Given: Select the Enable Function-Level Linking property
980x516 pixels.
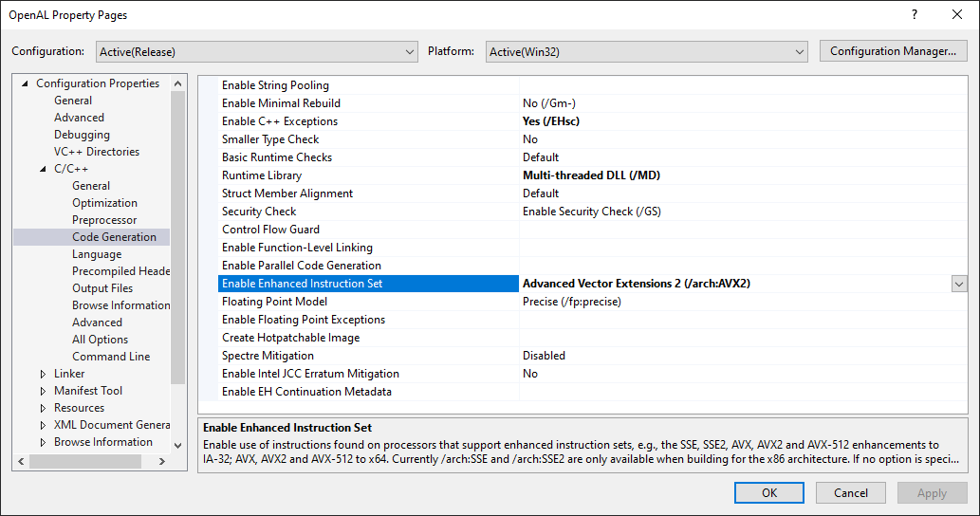Looking at the screenshot, I should [297, 248].
